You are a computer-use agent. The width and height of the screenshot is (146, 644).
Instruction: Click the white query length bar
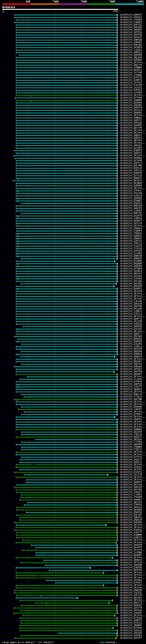tap(60, 10)
